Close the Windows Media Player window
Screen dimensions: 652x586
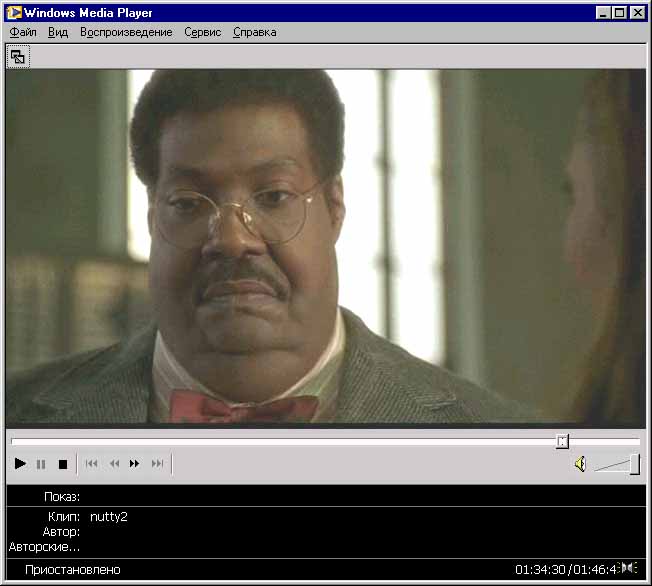click(638, 13)
